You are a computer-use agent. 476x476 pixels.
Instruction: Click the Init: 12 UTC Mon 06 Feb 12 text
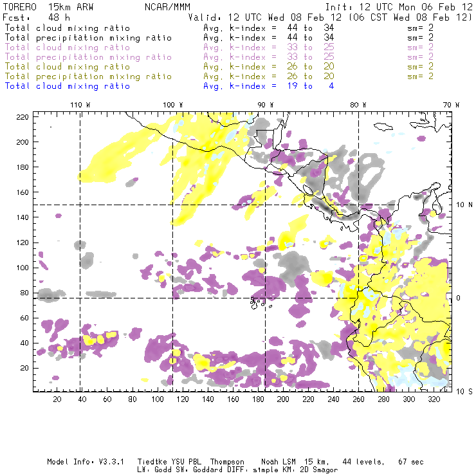pyautogui.click(x=399, y=6)
